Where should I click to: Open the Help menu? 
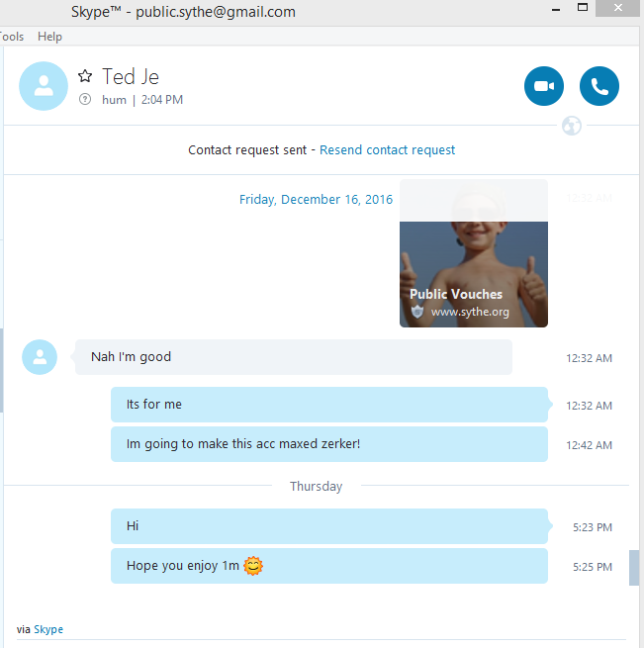click(x=49, y=37)
